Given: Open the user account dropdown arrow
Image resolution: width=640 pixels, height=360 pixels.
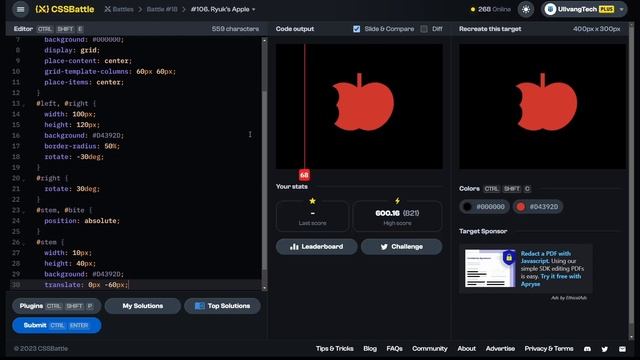Looking at the screenshot, I should 621,9.
